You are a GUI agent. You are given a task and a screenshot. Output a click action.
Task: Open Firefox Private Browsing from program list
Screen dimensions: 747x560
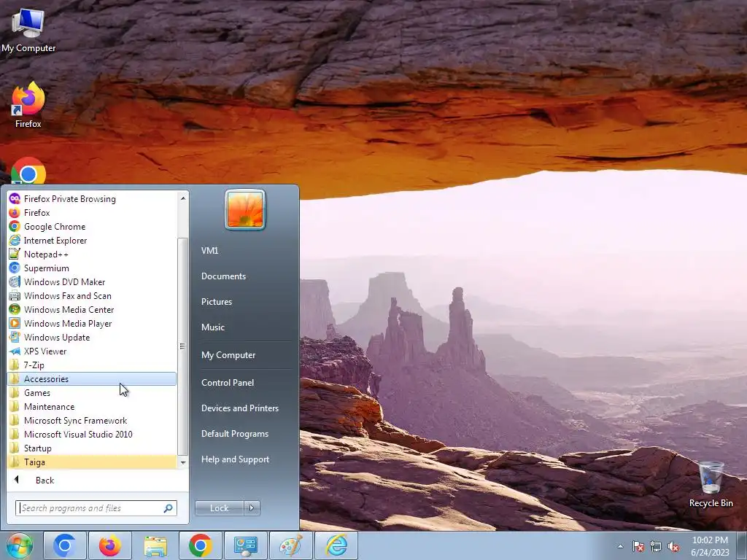point(92,198)
